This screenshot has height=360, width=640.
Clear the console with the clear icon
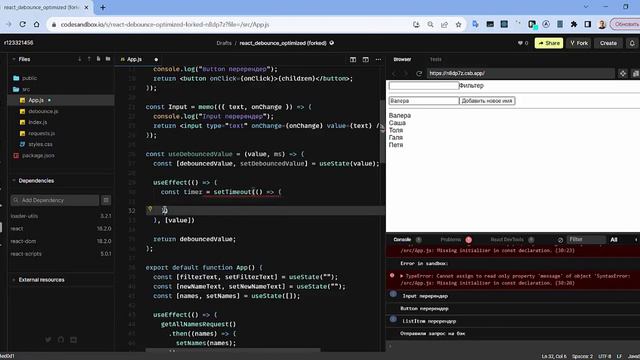tap(560, 240)
